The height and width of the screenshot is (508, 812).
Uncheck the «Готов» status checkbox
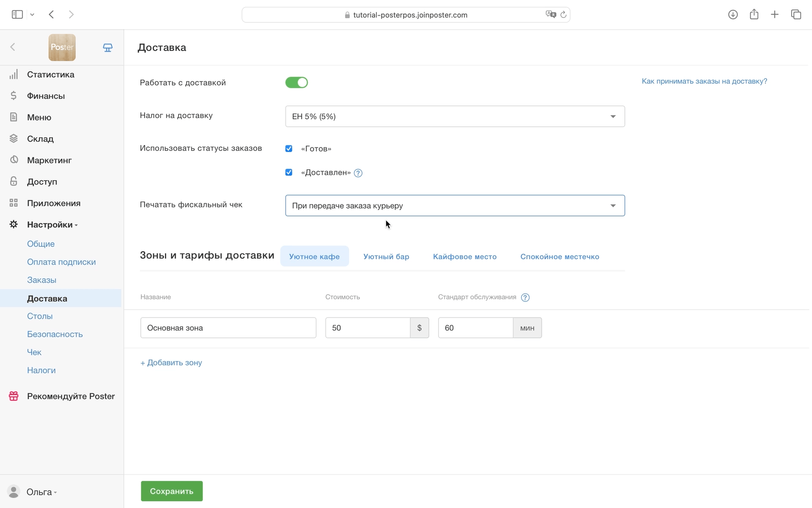tap(289, 149)
